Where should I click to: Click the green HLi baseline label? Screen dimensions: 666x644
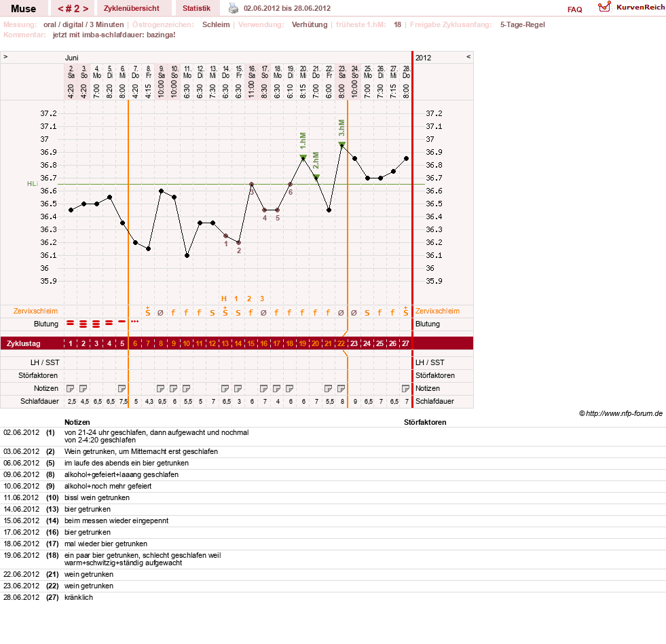coord(33,184)
